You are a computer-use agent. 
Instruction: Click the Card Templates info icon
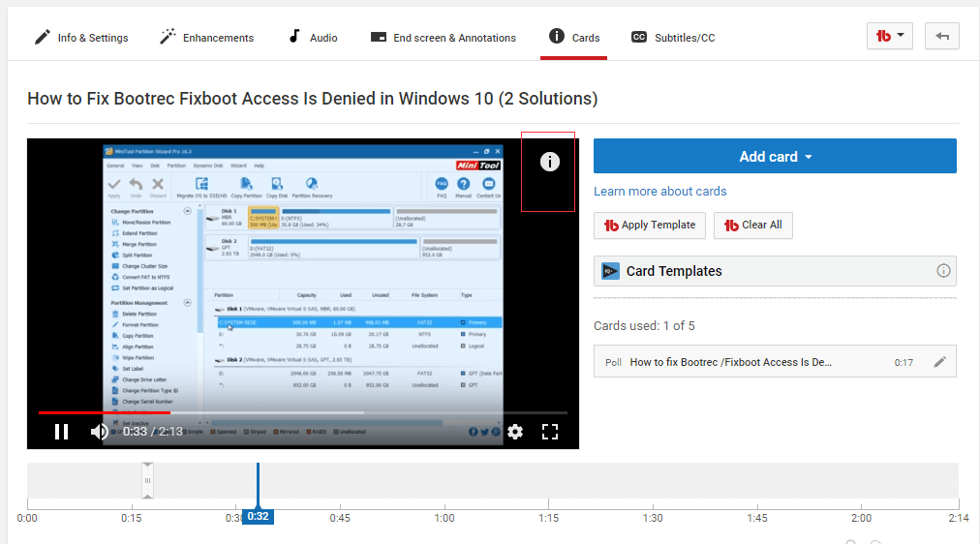[943, 270]
